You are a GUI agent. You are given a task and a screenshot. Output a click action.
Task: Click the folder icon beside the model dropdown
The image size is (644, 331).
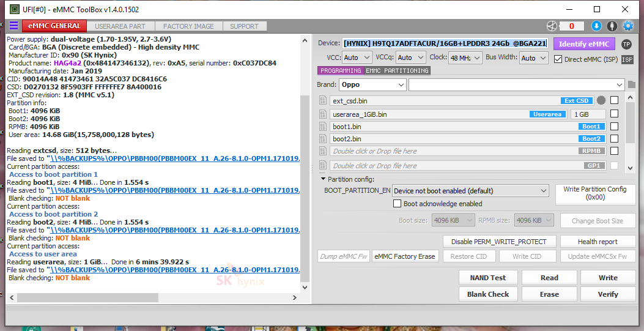coord(632,84)
